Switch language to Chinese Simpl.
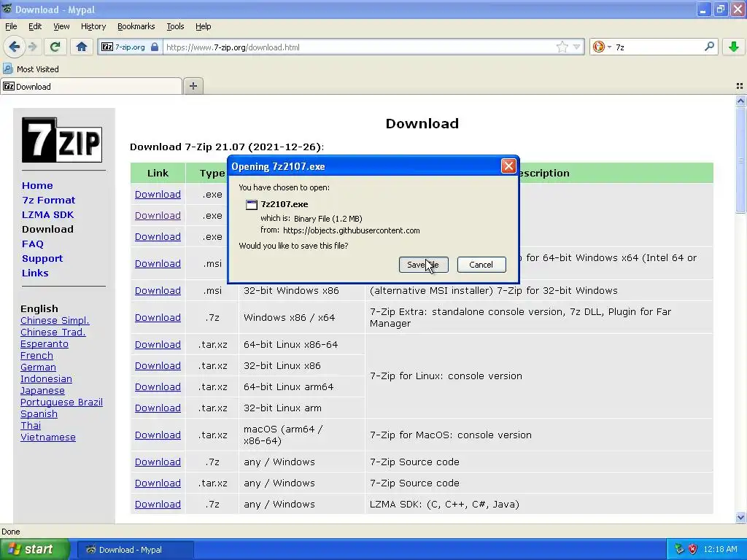 tap(55, 321)
